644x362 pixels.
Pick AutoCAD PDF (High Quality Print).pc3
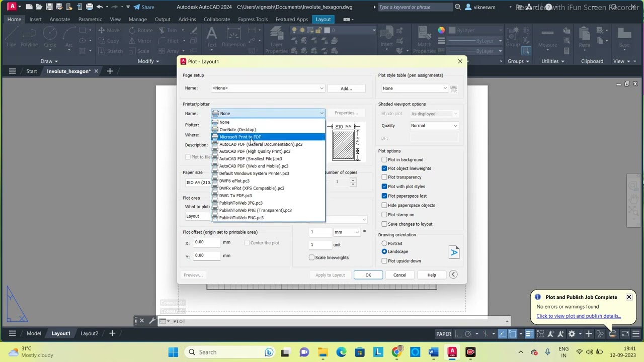268,151
